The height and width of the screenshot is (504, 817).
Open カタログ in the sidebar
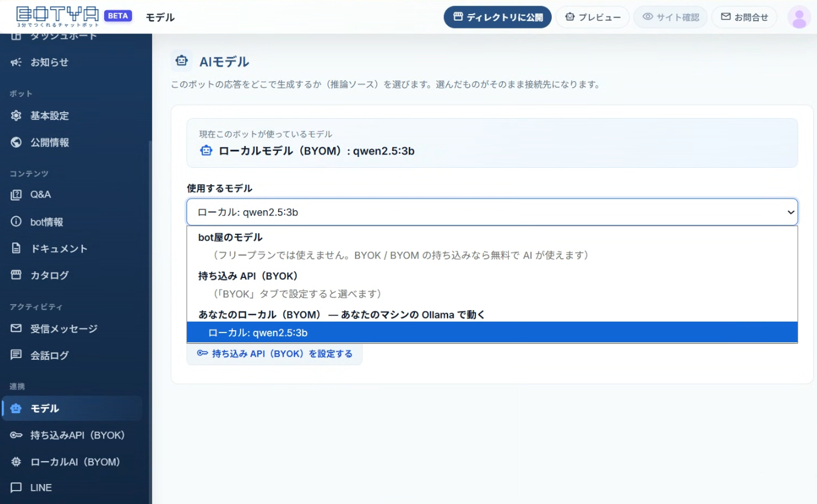click(x=71, y=275)
